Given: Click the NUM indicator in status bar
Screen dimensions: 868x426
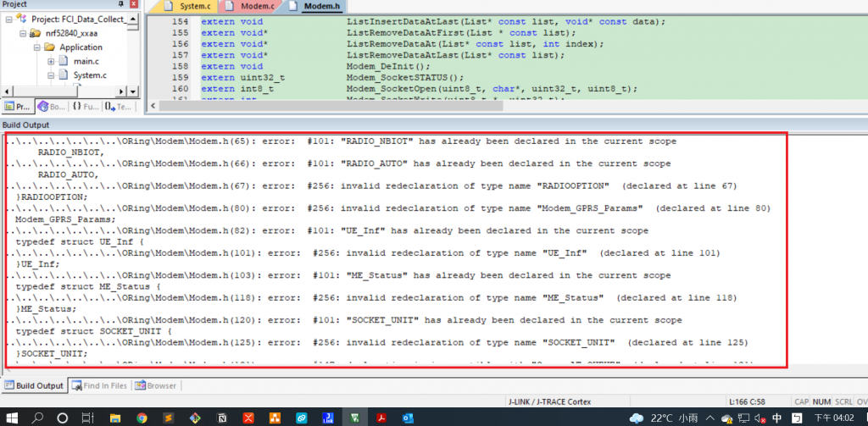Looking at the screenshot, I should (821, 401).
